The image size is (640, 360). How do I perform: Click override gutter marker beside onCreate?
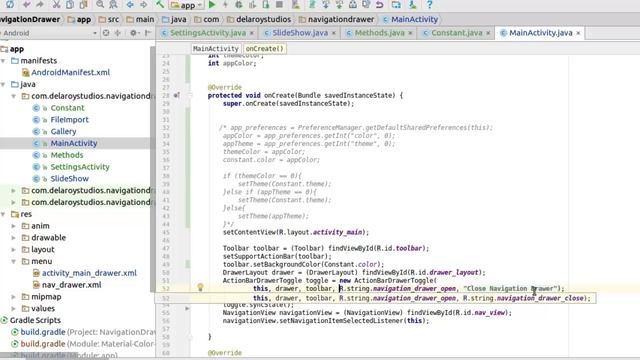point(176,95)
